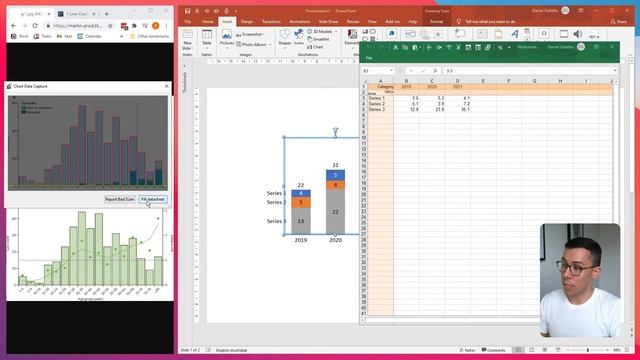Open Comments from PowerPoint status bar
The height and width of the screenshot is (360, 640).
(493, 350)
